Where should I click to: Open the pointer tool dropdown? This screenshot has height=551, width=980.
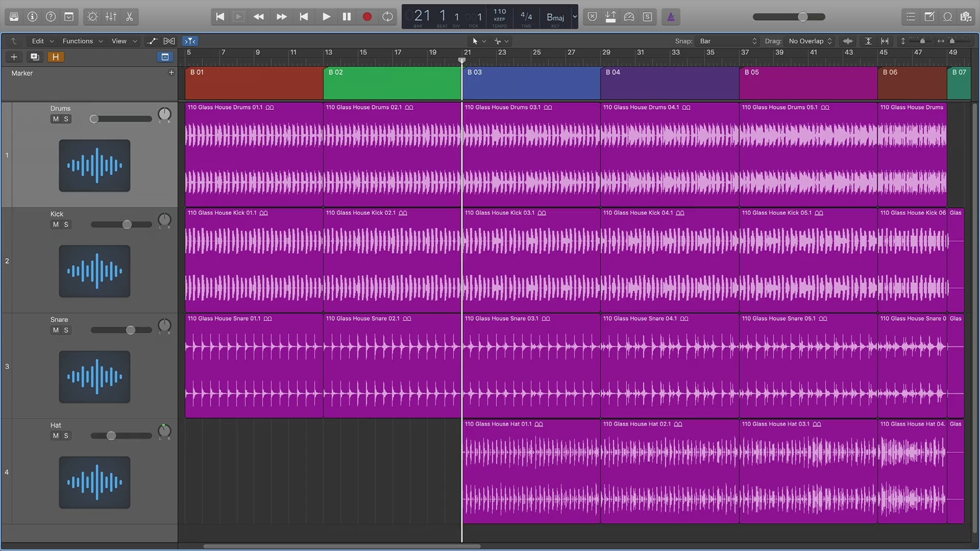pyautogui.click(x=479, y=41)
